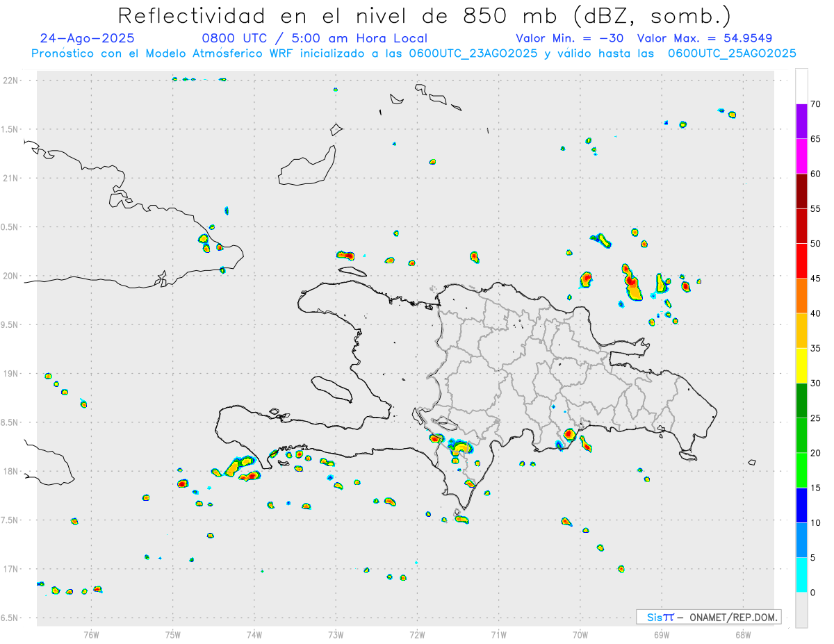The height and width of the screenshot is (644, 834).
Task: Click the colorbar value label '50'
Action: 816,244
